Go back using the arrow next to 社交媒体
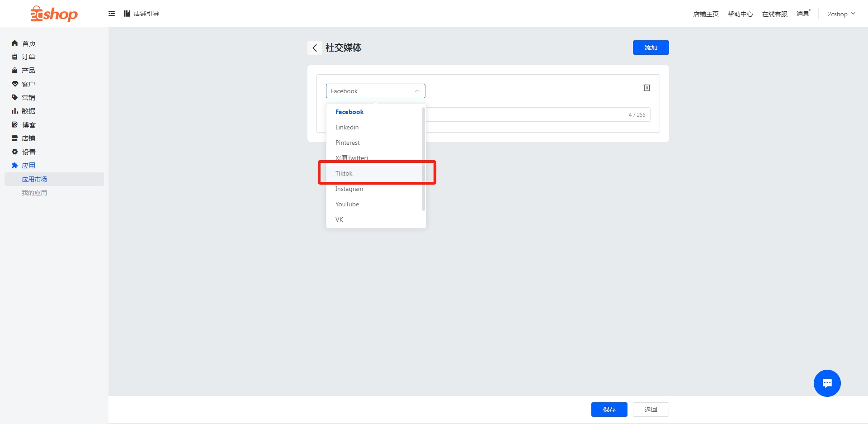The width and height of the screenshot is (868, 424). [315, 48]
